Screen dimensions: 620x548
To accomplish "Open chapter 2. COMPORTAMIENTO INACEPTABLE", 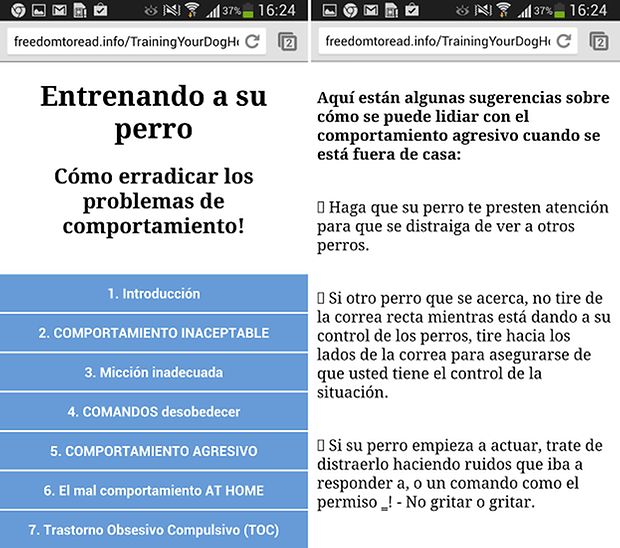I will (154, 333).
